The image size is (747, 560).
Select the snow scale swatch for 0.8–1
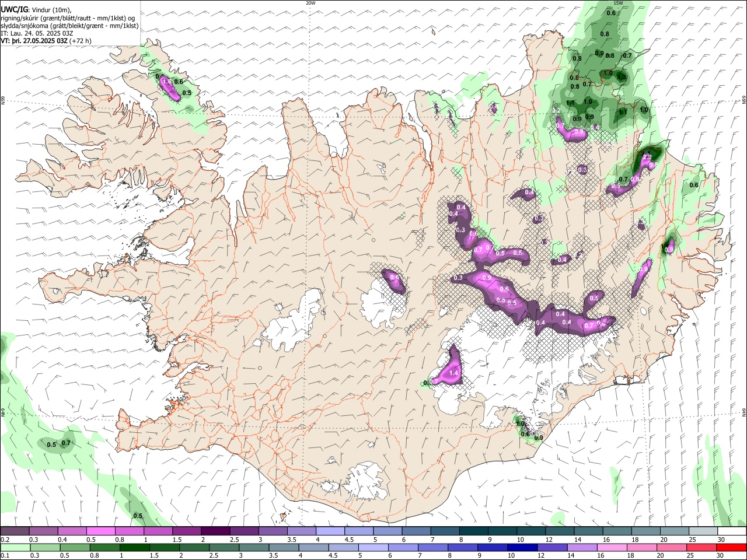[129, 531]
